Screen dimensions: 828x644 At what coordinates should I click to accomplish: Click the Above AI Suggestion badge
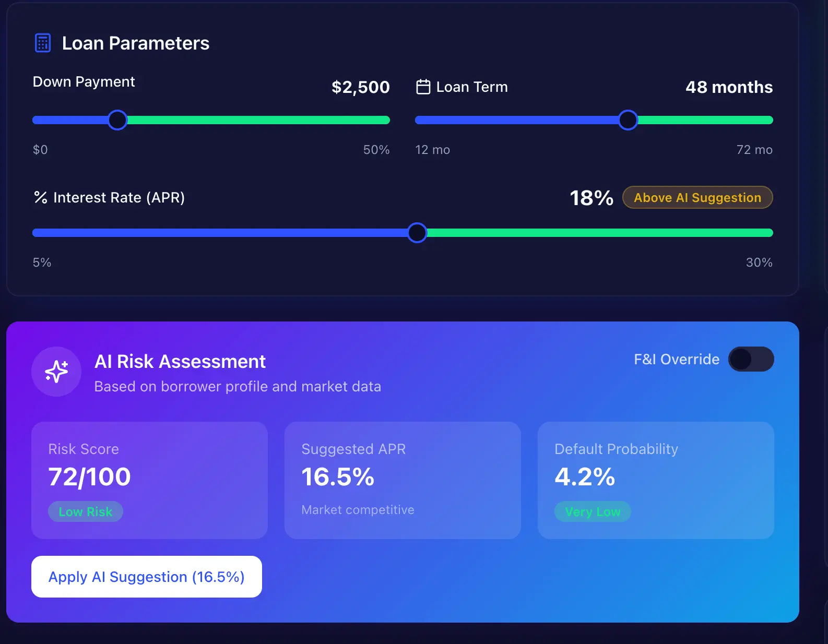coord(697,197)
